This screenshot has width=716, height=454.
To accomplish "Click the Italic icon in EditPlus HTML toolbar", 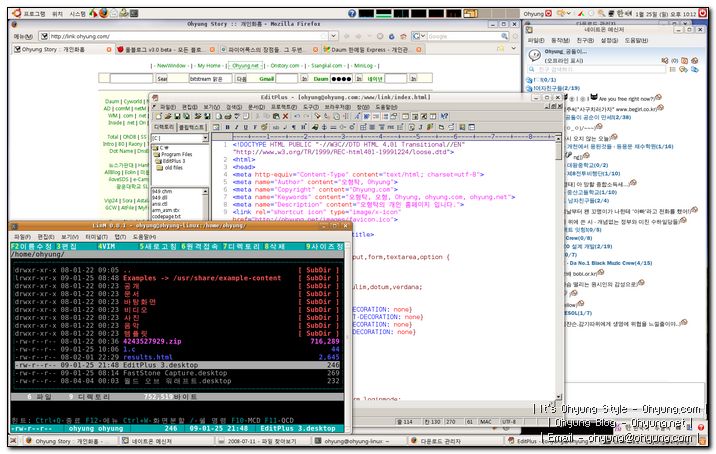I will [x=236, y=127].
